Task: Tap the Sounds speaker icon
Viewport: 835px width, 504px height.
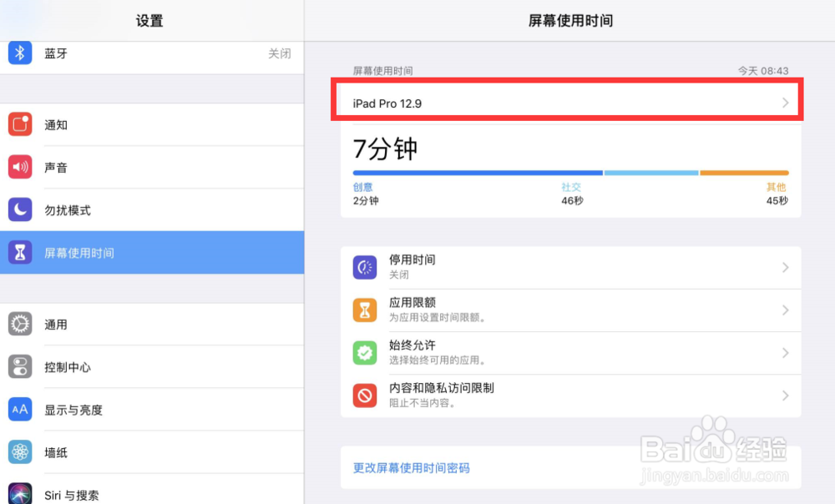Action: pos(20,167)
